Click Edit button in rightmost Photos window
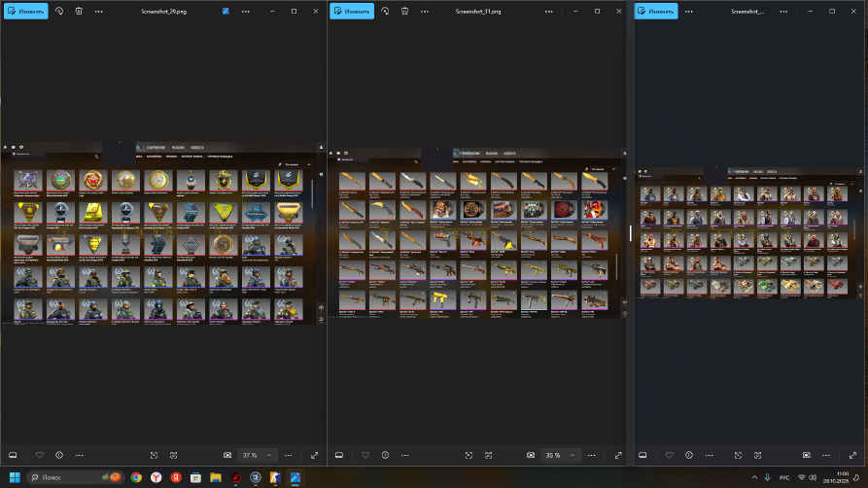 click(x=656, y=11)
